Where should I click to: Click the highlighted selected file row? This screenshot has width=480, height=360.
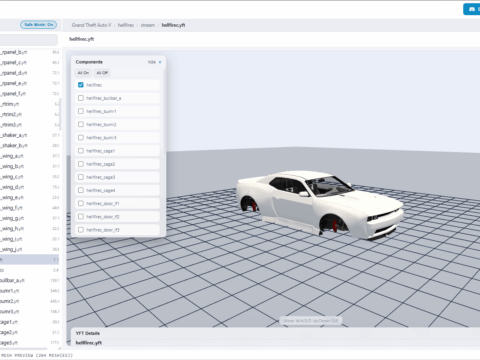(29, 260)
